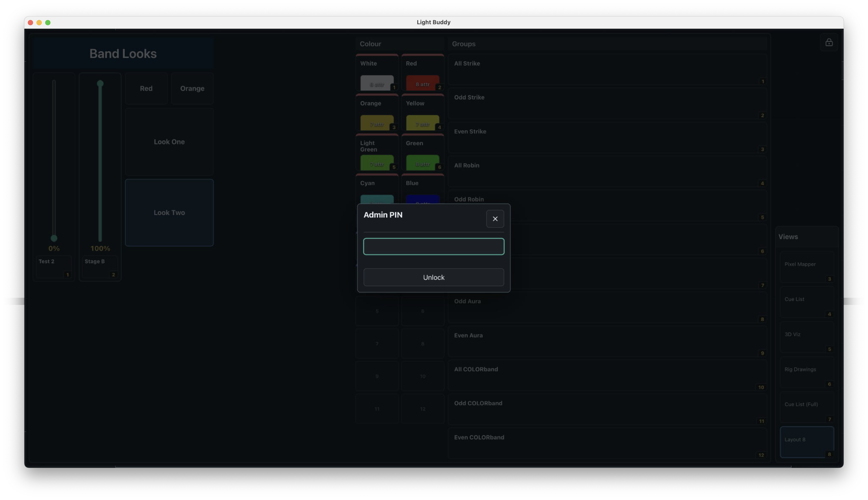Open the Rig Drawings view
The height and width of the screenshot is (500, 868).
(807, 372)
